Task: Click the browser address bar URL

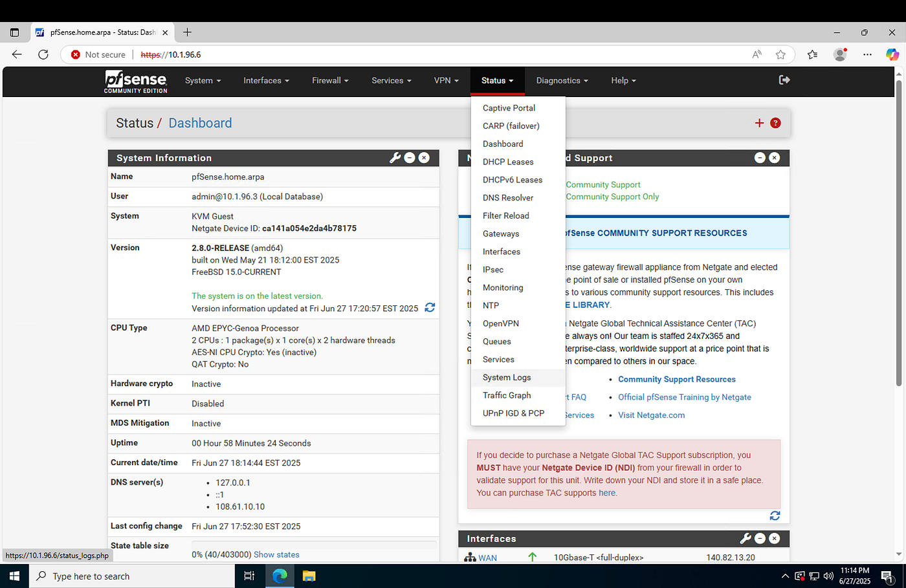Action: pyautogui.click(x=171, y=54)
